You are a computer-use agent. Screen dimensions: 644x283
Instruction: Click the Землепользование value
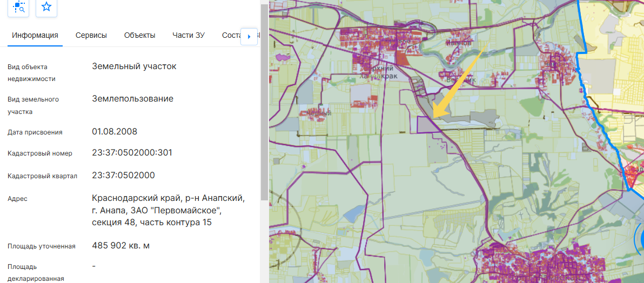tap(133, 99)
